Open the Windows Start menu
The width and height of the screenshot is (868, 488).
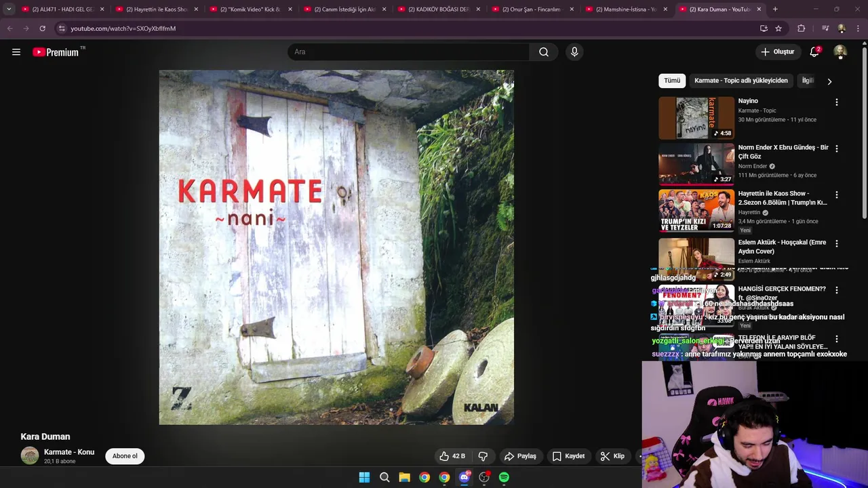pos(364,477)
